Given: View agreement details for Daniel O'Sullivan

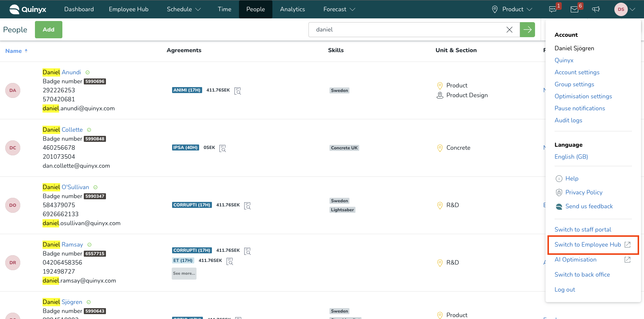Looking at the screenshot, I should click(248, 206).
